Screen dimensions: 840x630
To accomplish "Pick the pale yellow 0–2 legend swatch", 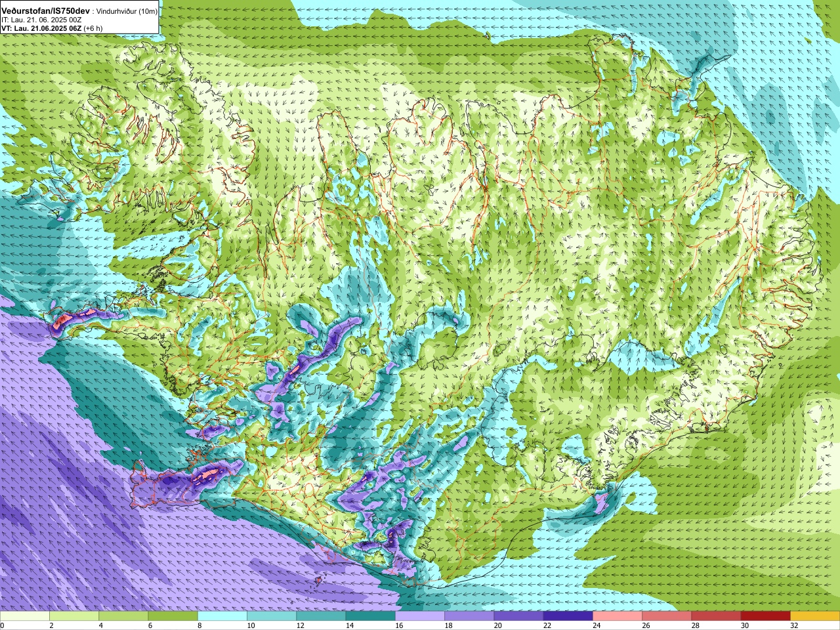I will click(25, 616).
